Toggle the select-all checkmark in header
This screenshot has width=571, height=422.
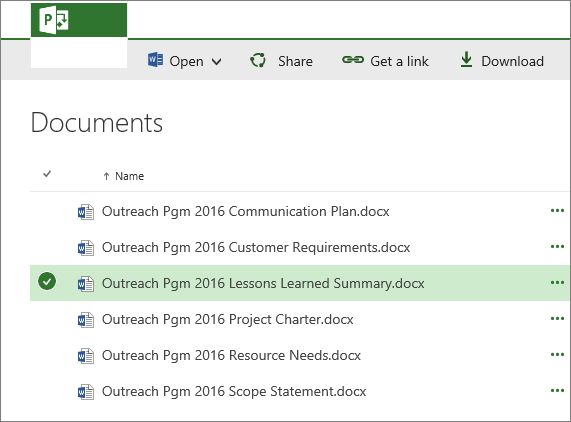(47, 174)
